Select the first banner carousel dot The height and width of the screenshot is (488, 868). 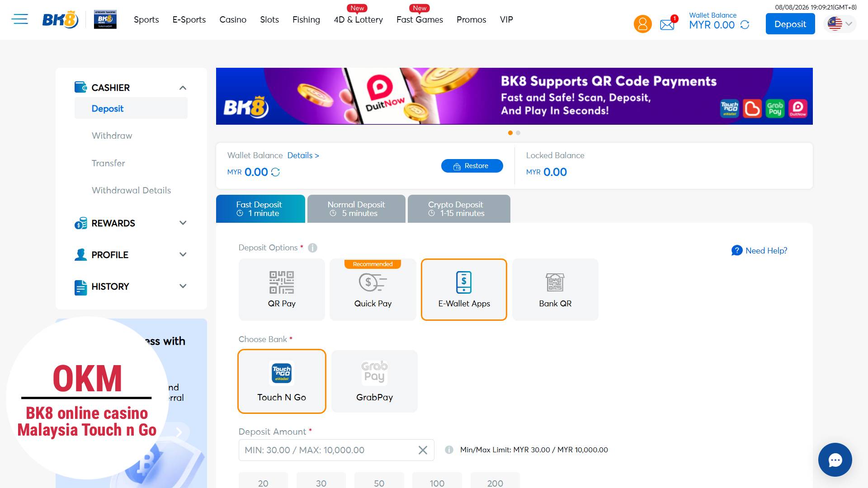pos(510,133)
